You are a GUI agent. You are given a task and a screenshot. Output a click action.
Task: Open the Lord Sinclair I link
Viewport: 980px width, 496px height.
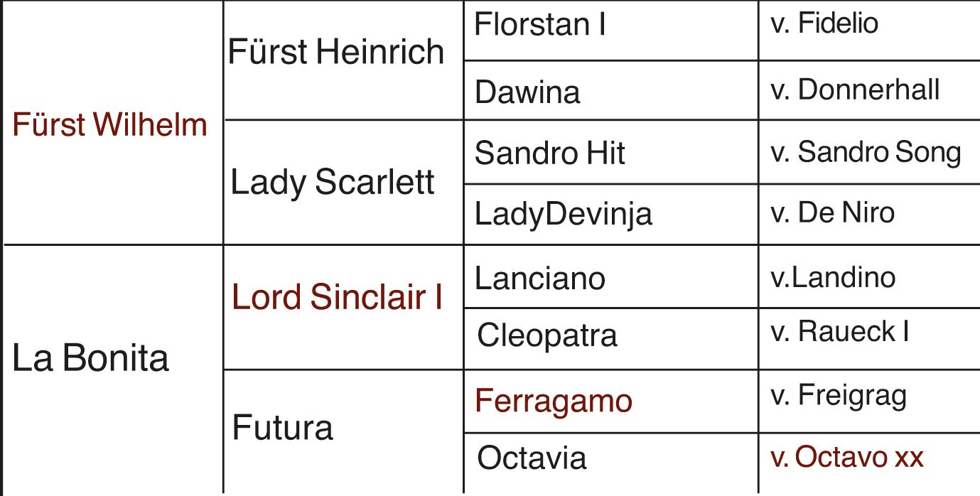pyautogui.click(x=338, y=298)
